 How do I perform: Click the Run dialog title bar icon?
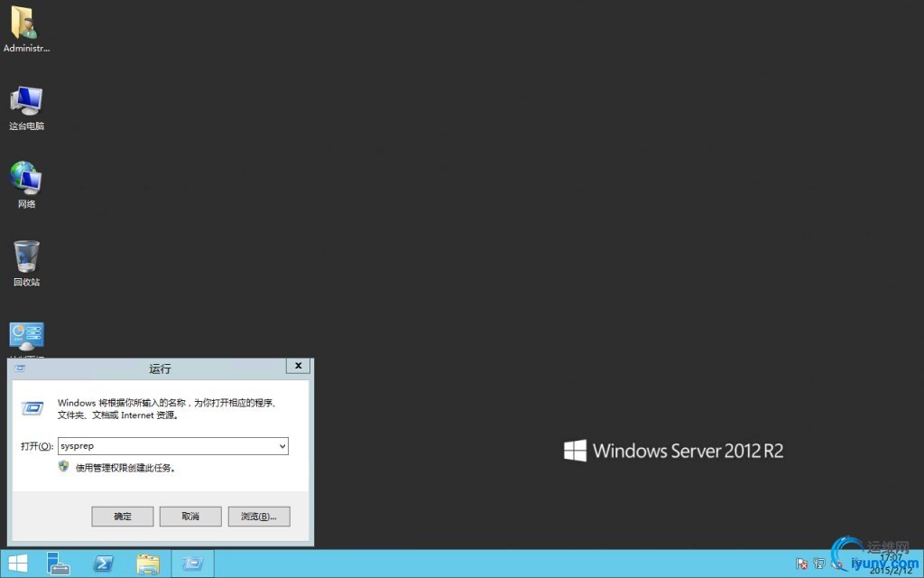coord(20,368)
